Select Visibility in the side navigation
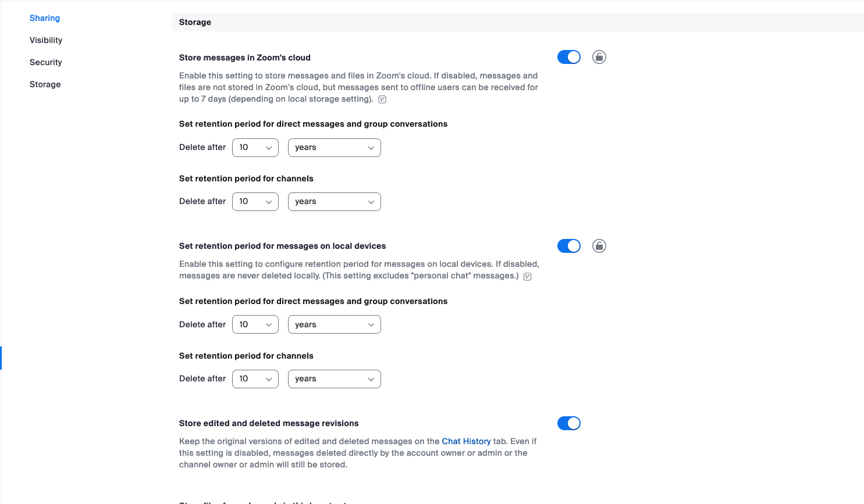Viewport: 864px width, 504px height. point(46,40)
